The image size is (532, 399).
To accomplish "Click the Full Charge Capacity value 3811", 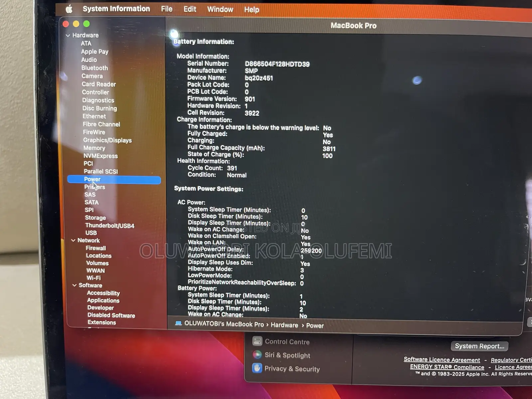I will (x=329, y=149).
